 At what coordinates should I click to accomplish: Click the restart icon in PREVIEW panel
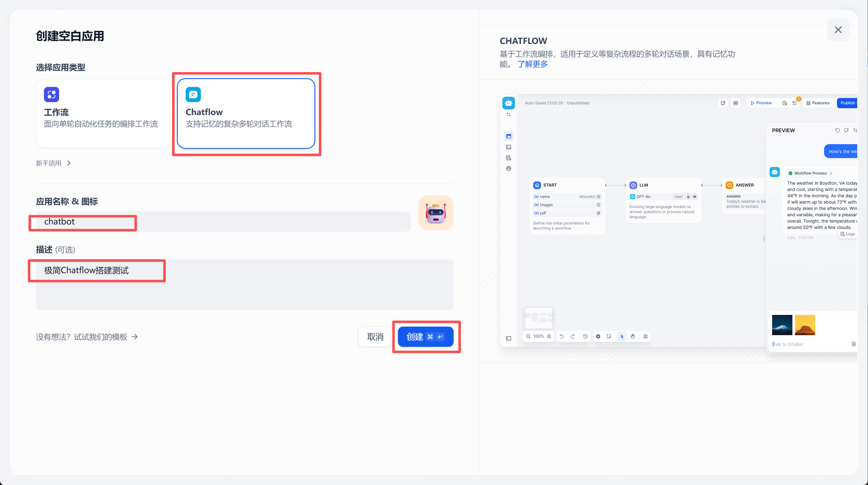click(837, 130)
